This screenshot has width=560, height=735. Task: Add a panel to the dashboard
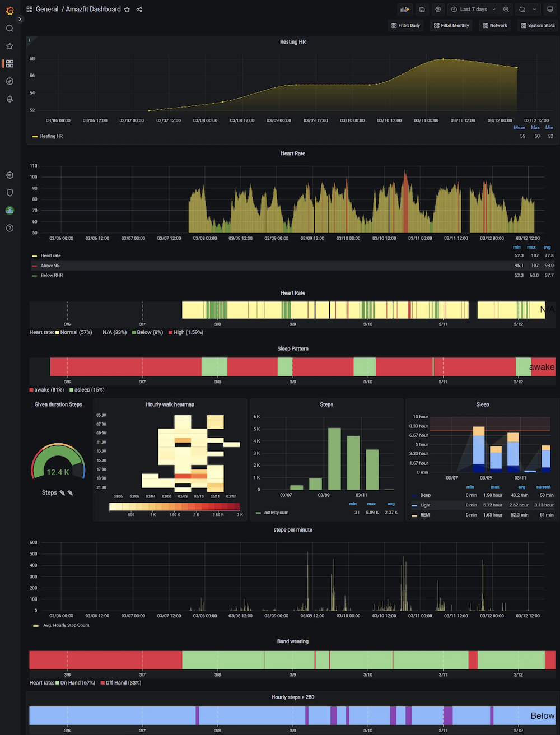(404, 10)
